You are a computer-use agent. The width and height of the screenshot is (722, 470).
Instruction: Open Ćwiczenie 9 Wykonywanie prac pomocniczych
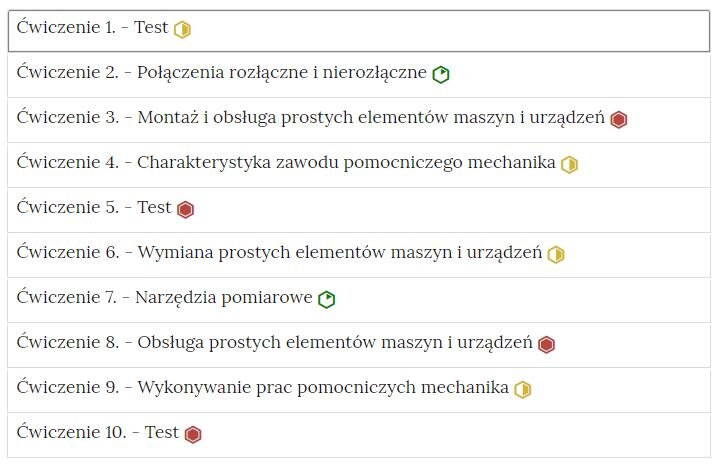pos(359,390)
